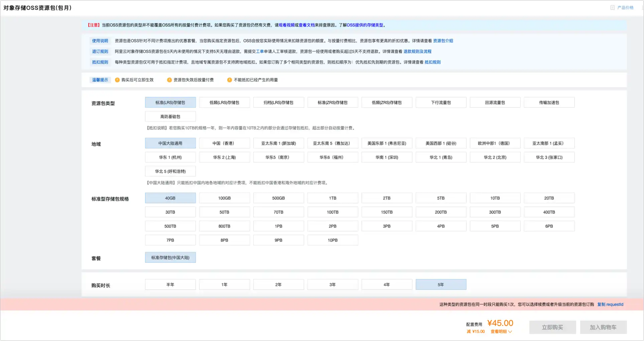Screen dimensions: 644x341
Task: Pick the 1TB storage spec
Action: [333, 198]
